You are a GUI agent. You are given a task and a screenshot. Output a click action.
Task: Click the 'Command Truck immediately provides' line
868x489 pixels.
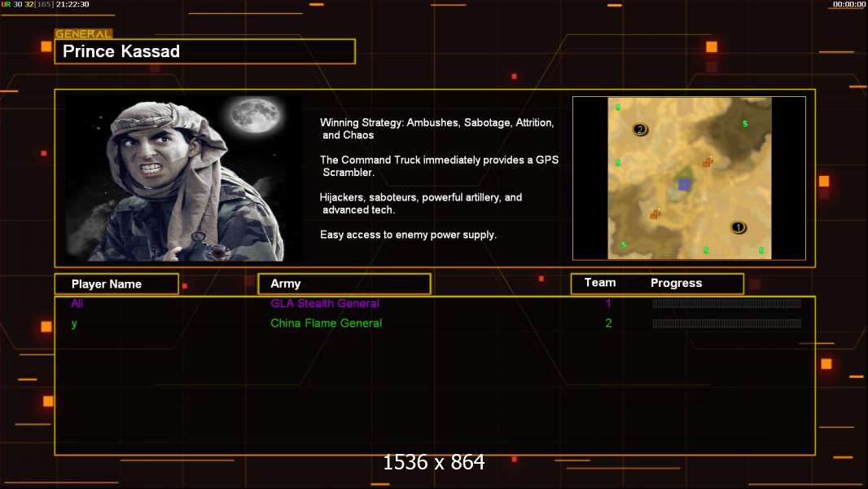439,166
